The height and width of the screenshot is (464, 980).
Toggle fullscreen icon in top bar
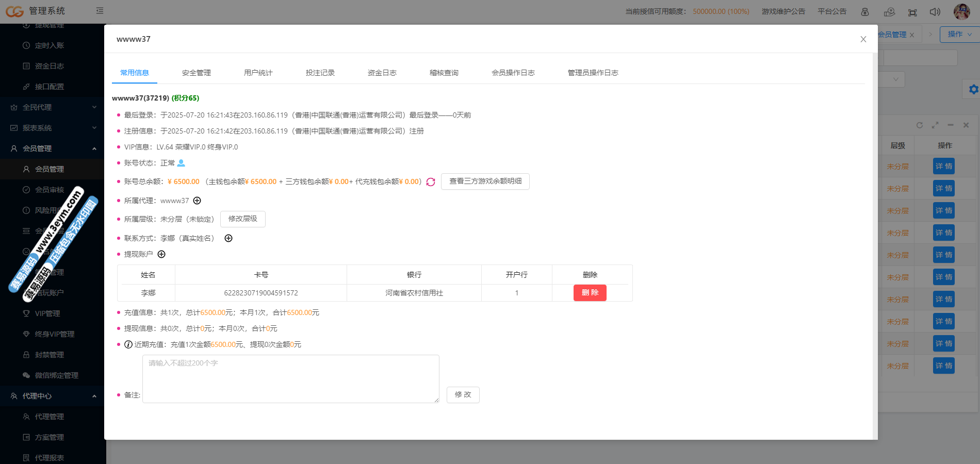(912, 12)
